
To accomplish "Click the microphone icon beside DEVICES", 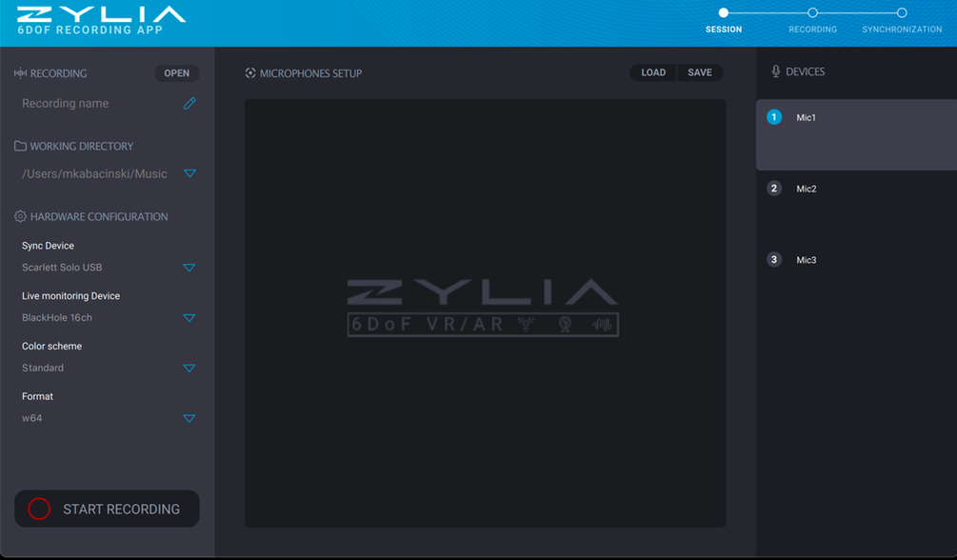I will pos(776,71).
